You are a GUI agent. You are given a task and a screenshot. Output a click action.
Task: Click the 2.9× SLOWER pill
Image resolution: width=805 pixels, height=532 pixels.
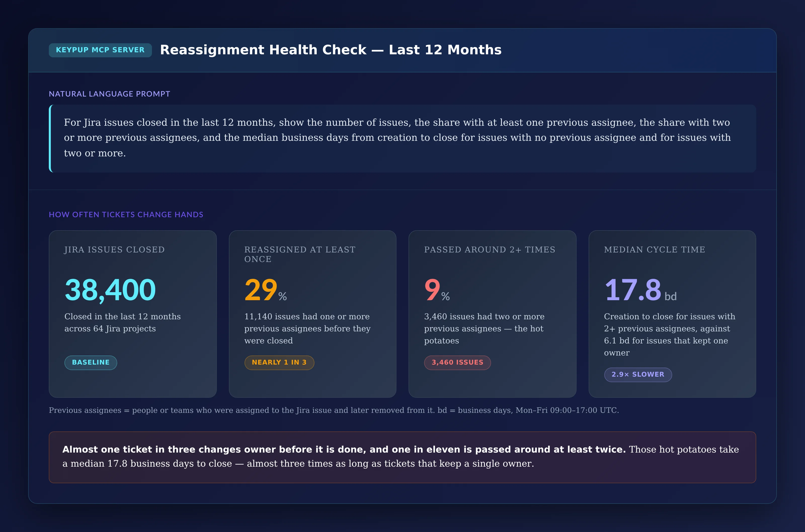[638, 375]
